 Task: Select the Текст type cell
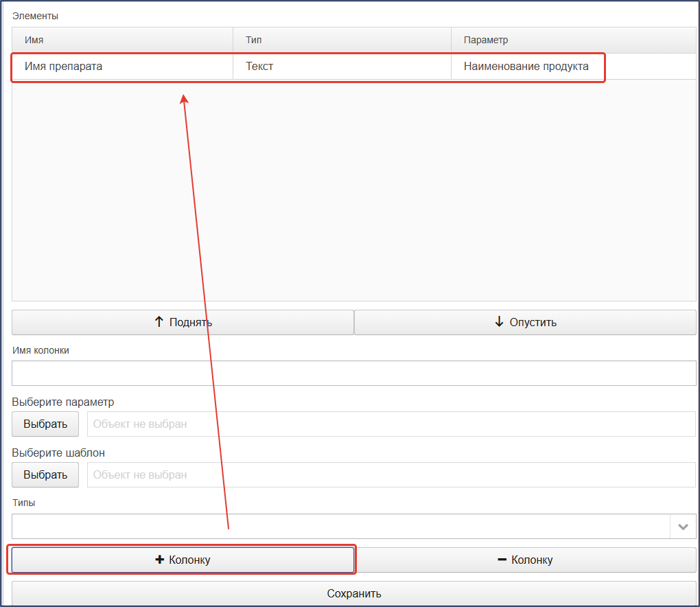coord(342,67)
